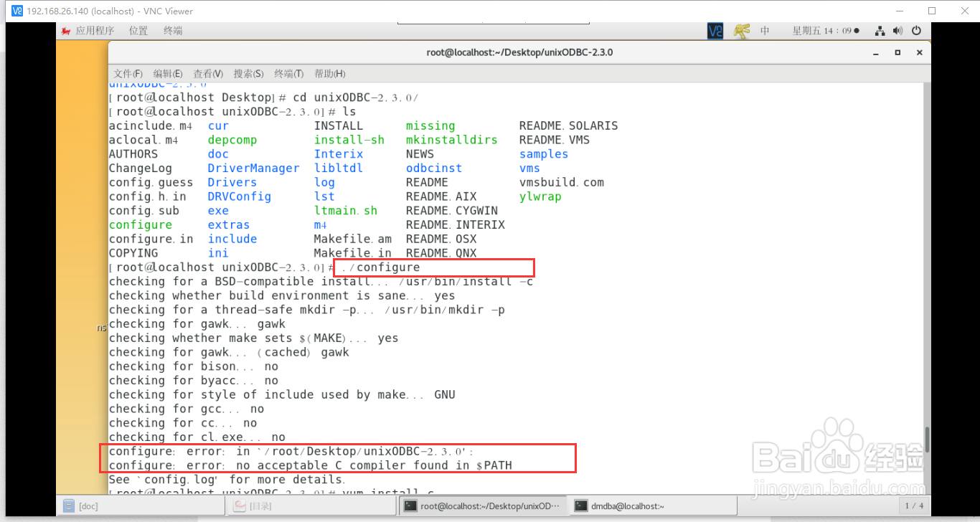Minimize the VNC Viewer window
980x522 pixels.
(x=899, y=11)
